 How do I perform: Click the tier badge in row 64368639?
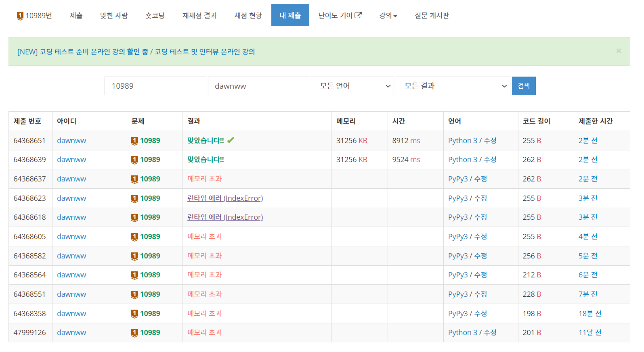[x=135, y=160]
